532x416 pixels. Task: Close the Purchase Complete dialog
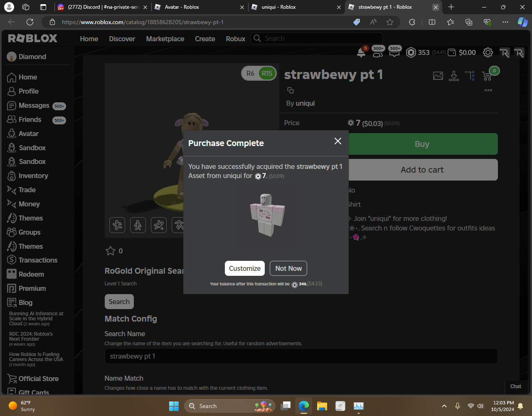(x=338, y=141)
